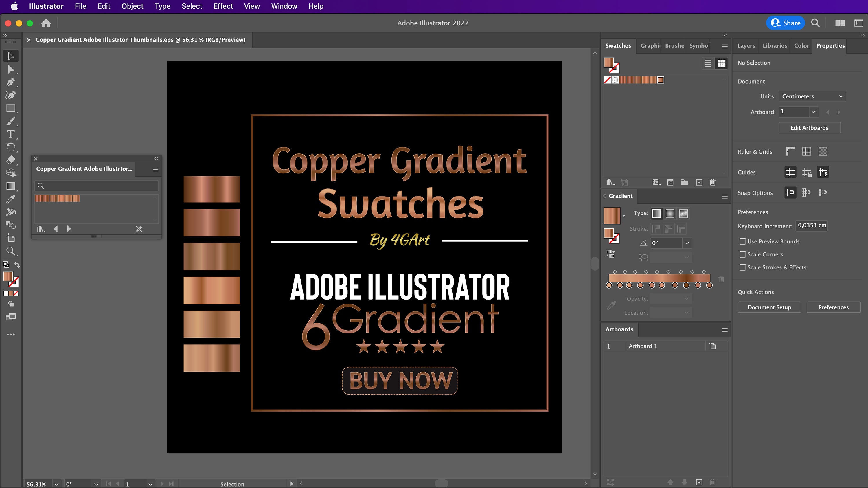Enable Use Preview Bounds

click(x=742, y=241)
